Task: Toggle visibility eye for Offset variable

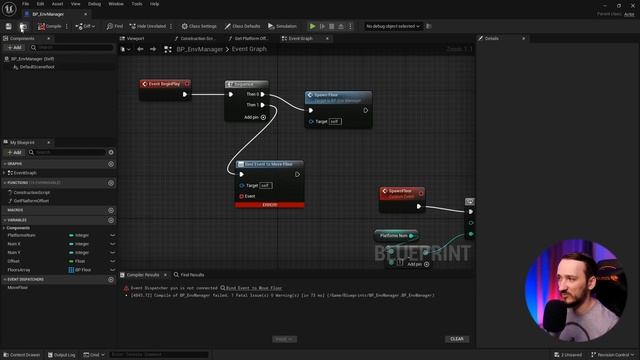Action: click(x=112, y=261)
